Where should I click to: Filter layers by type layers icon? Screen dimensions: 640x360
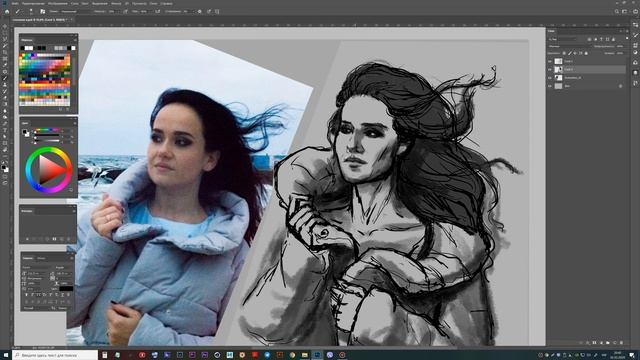pos(601,39)
